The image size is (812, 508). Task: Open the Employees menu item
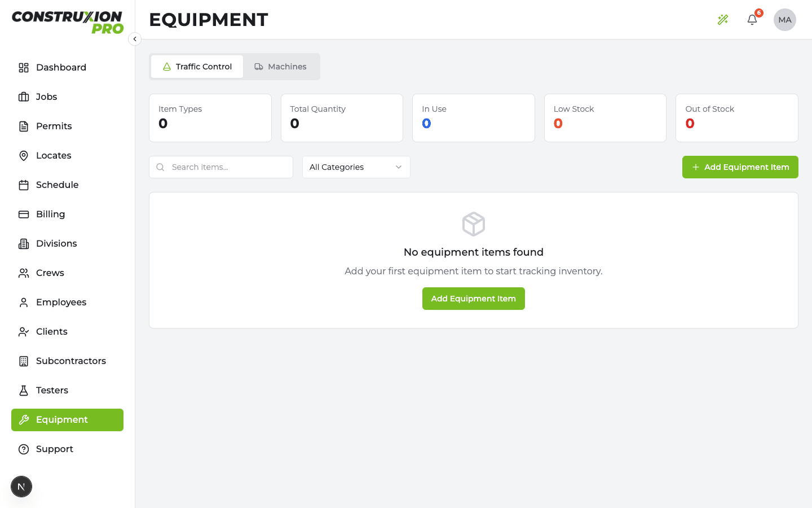pyautogui.click(x=67, y=303)
